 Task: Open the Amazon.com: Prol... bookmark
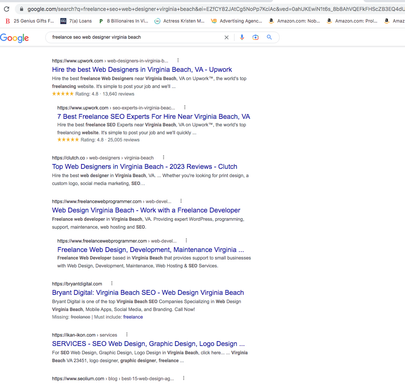(352, 21)
